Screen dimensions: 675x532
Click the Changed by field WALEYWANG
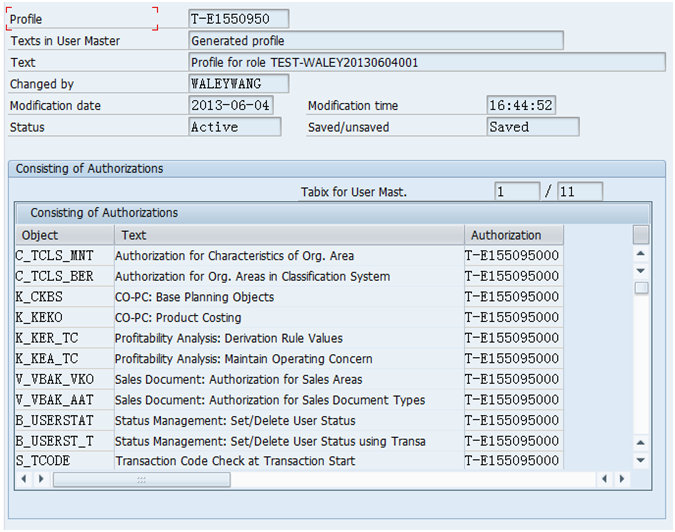[238, 84]
